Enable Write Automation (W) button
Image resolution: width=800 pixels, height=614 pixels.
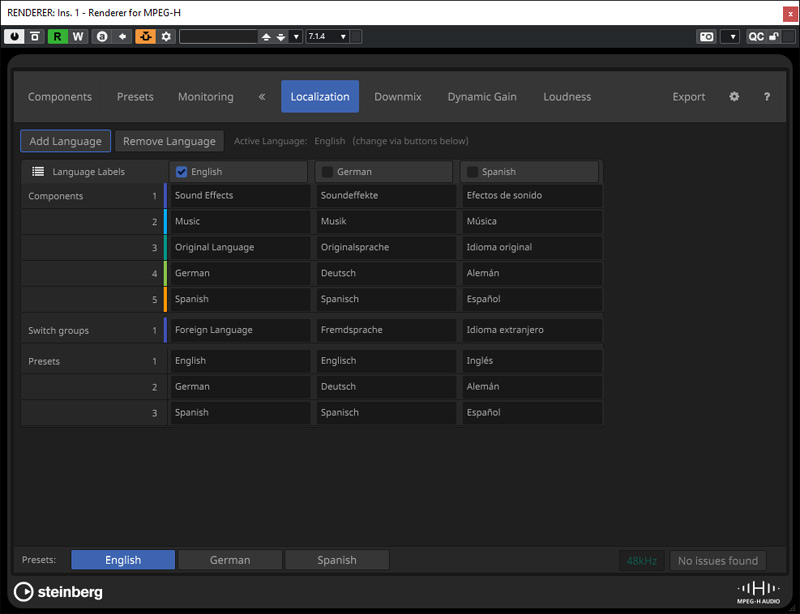pos(78,36)
